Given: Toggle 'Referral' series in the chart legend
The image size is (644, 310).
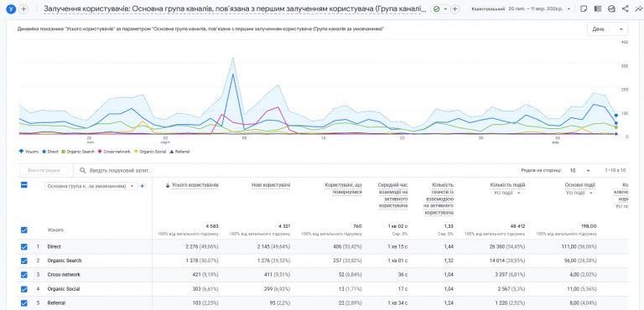Looking at the screenshot, I should pos(179,152).
